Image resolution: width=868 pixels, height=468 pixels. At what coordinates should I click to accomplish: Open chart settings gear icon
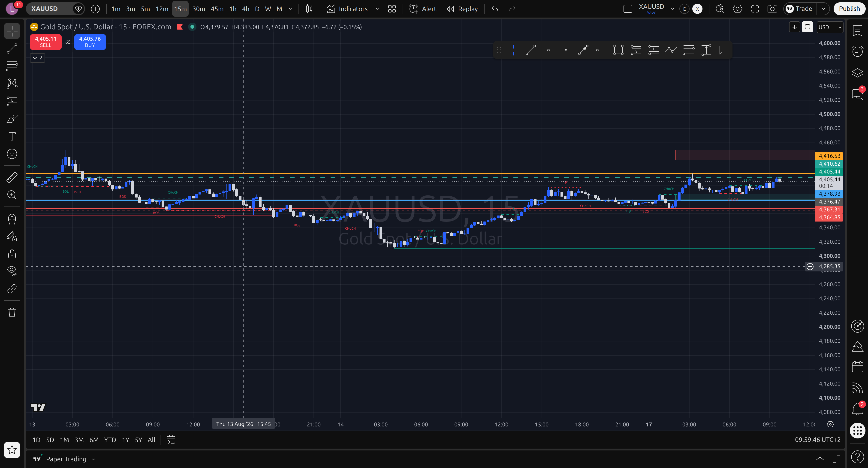pos(737,9)
